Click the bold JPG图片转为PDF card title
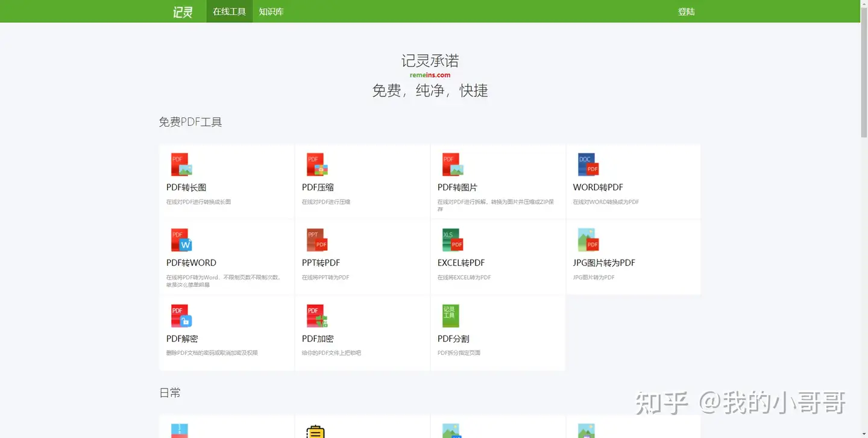This screenshot has height=438, width=868. click(x=604, y=263)
